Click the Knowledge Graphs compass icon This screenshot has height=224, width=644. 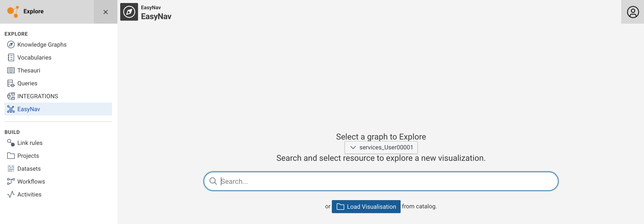tap(11, 44)
